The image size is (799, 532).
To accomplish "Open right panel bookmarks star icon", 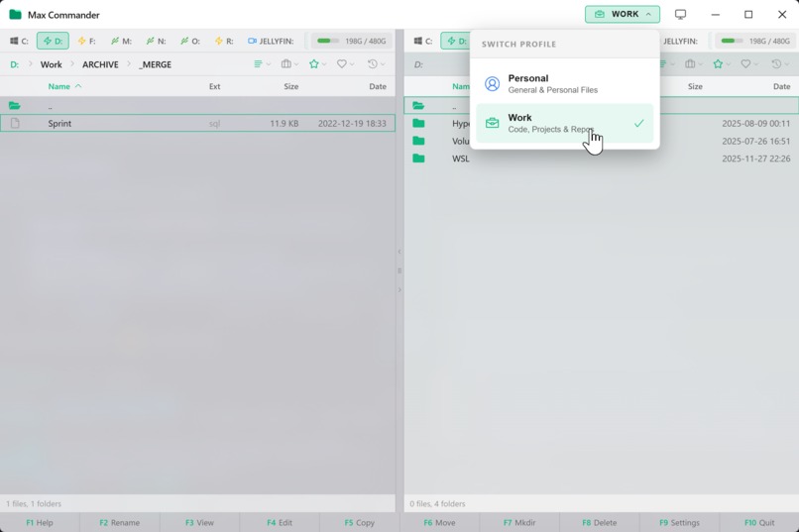I will tap(722, 64).
